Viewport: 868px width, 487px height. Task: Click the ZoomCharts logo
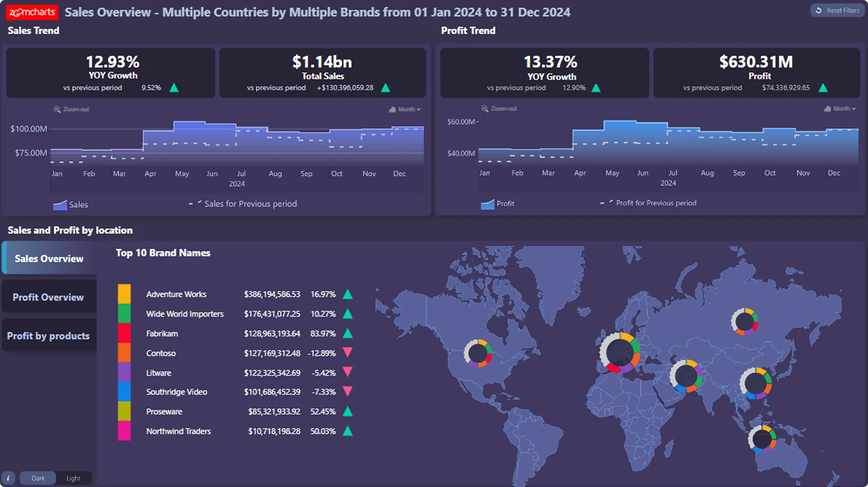[x=32, y=12]
